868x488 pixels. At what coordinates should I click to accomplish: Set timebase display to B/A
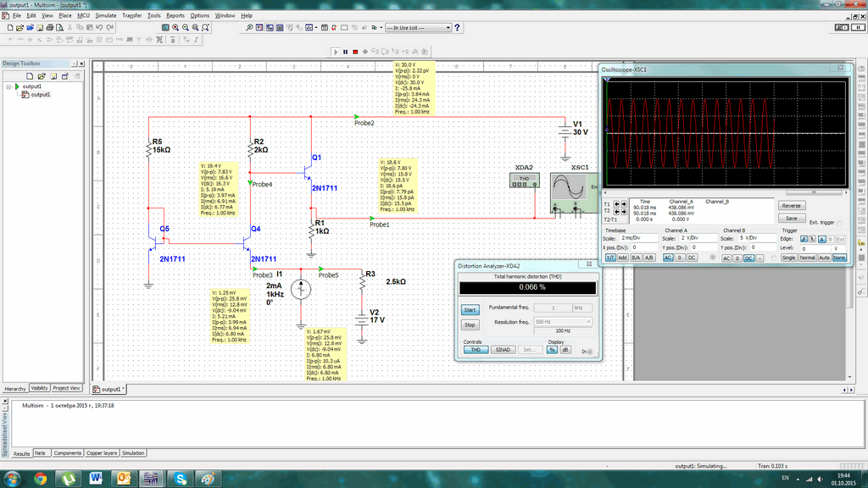click(636, 258)
